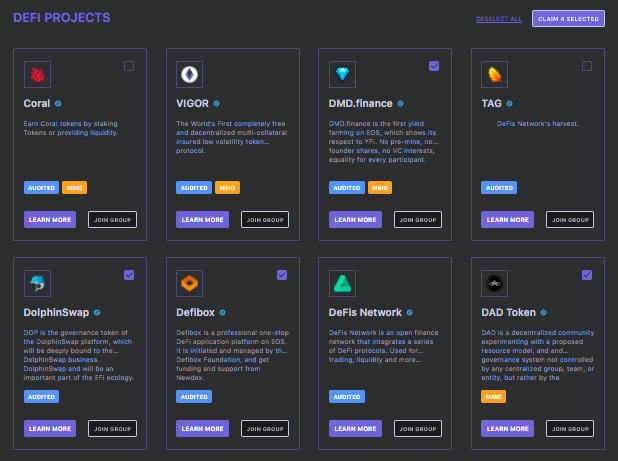Screen dimensions: 618x461
Task: Click "DeFis Network's harvest." description text
Action: [538, 124]
